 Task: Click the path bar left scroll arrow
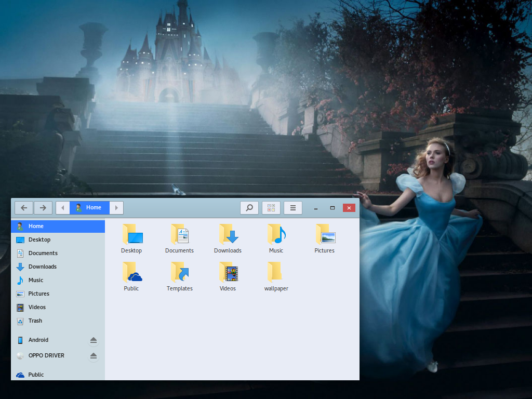(x=63, y=208)
